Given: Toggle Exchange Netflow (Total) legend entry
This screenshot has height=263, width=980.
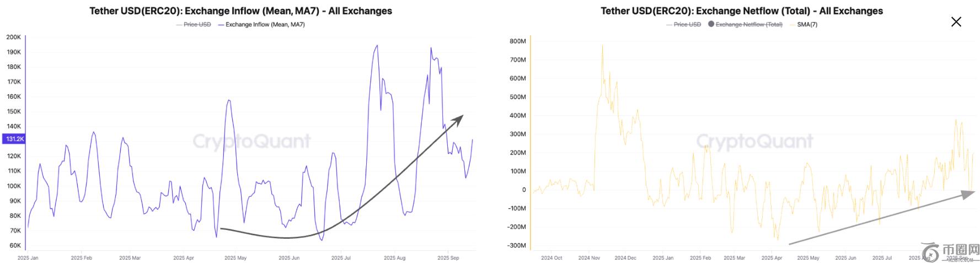Looking at the screenshot, I should click(745, 24).
